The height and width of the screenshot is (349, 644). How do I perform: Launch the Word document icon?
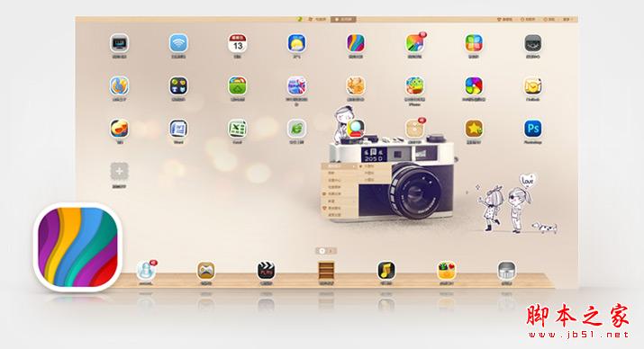(178, 129)
